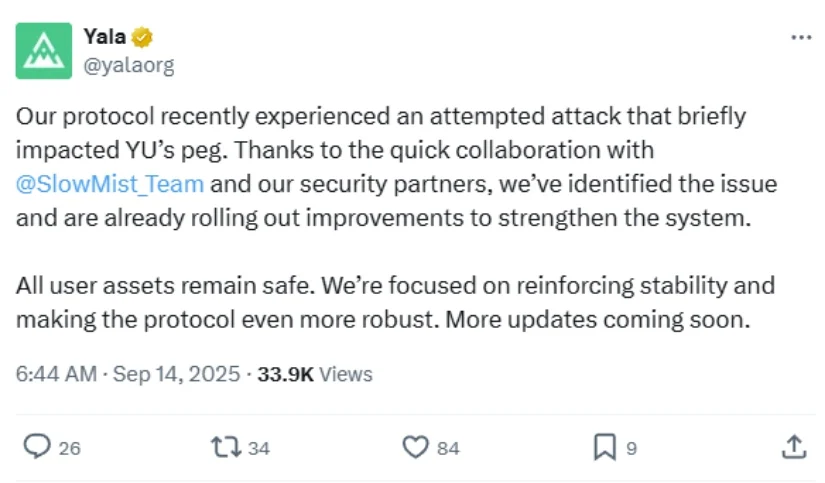Open the three-dot more options menu
Screen dimensions: 825x483
(801, 37)
